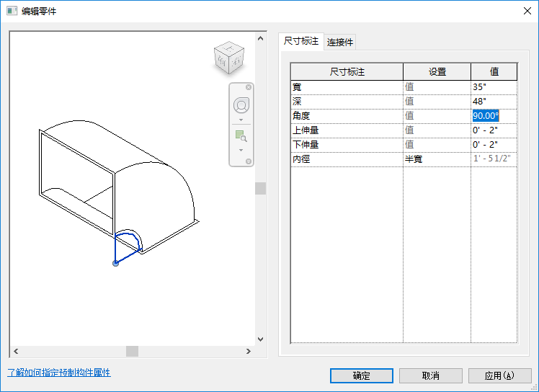
Task: Click the 角度 value field 90.00°
Action: (x=494, y=116)
